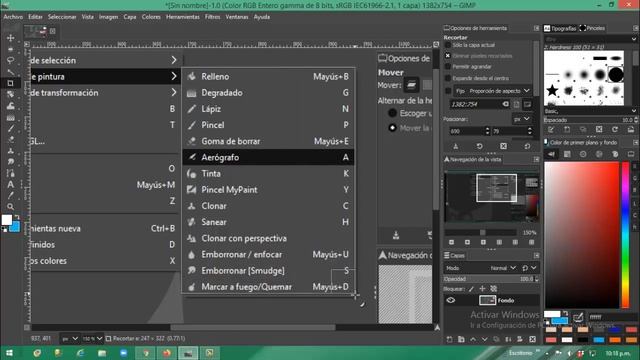This screenshot has width=640, height=360.
Task: Open the Windows Start menu
Action: [9, 353]
